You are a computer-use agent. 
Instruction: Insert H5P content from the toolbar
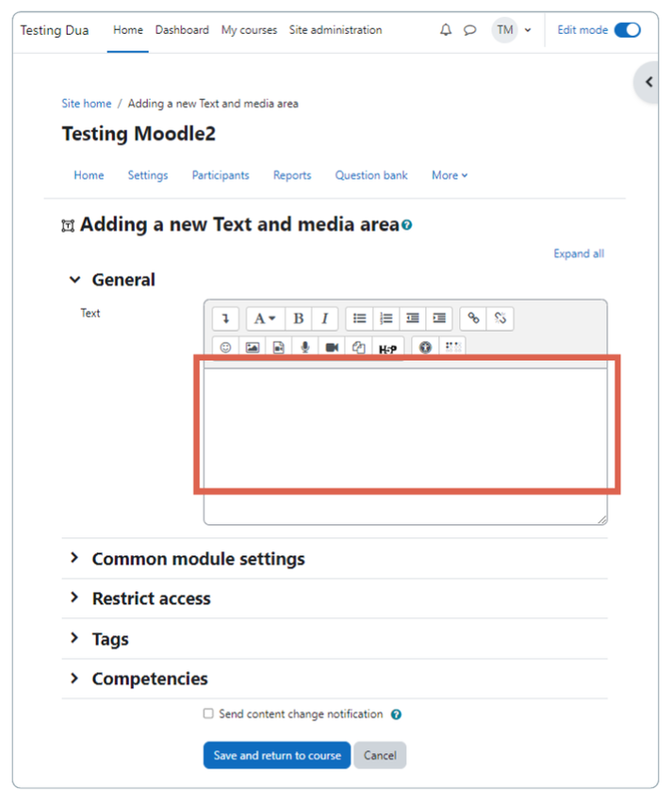click(387, 347)
